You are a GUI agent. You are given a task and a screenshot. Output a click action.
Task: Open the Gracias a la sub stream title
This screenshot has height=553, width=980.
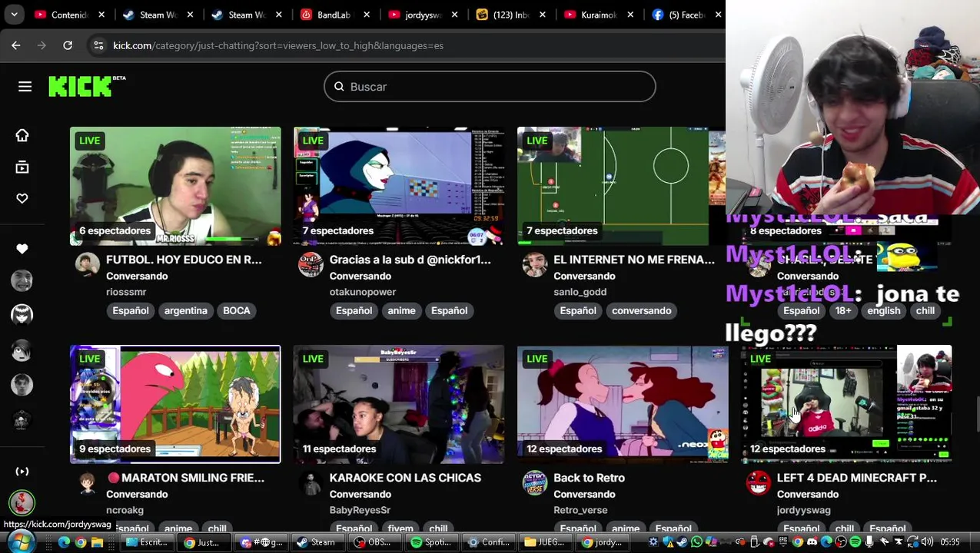point(410,260)
